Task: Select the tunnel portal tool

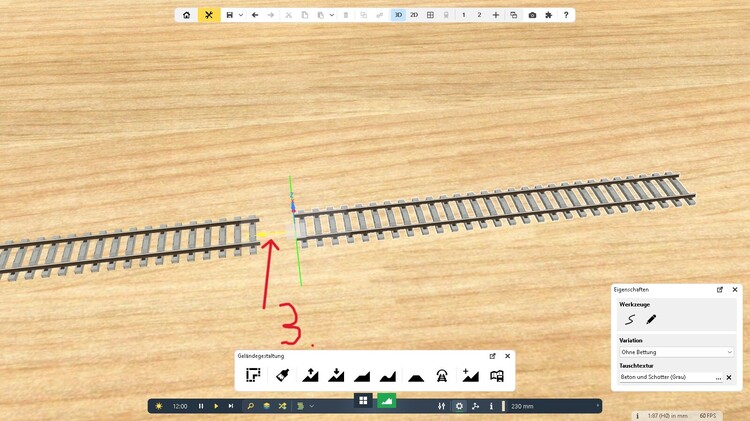Action: 442,376
